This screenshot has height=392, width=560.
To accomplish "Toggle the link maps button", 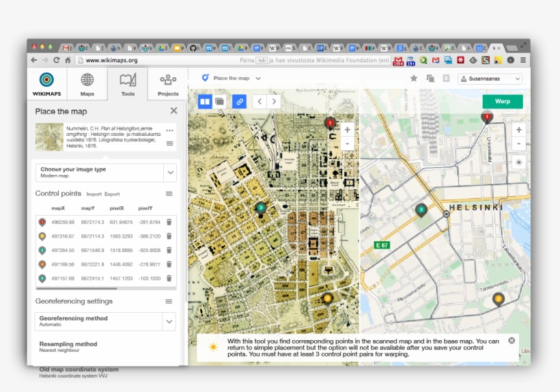I will click(239, 102).
